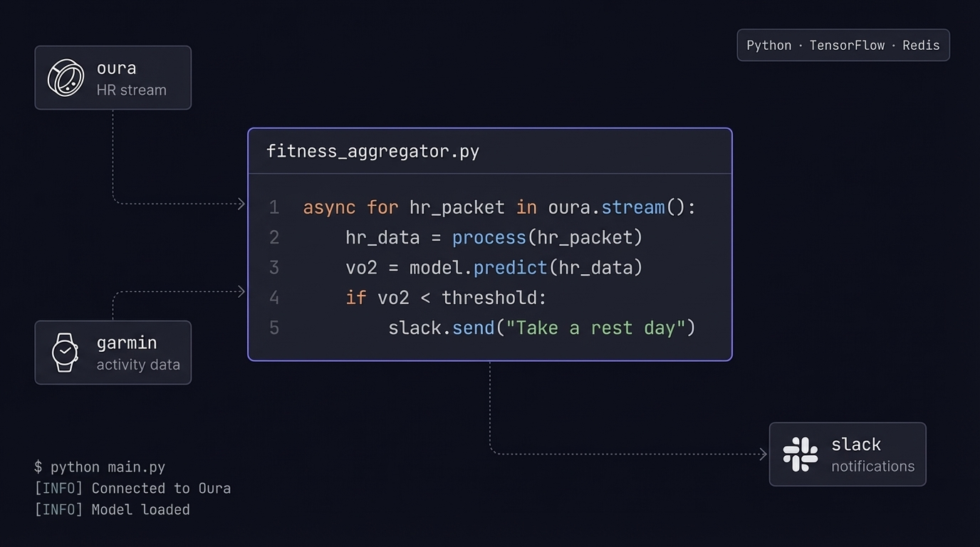
Task: Select the garmin activity data node
Action: 113,352
